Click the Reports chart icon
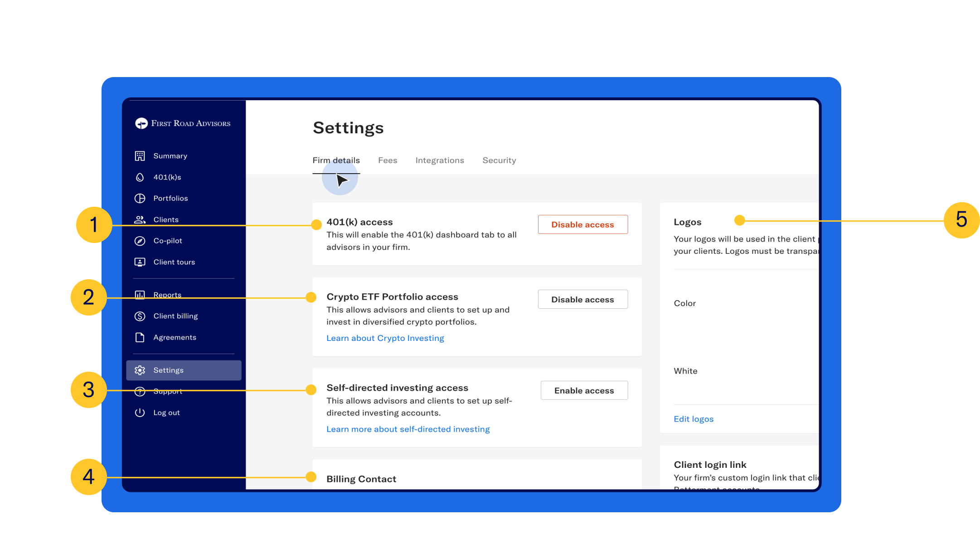 click(140, 295)
